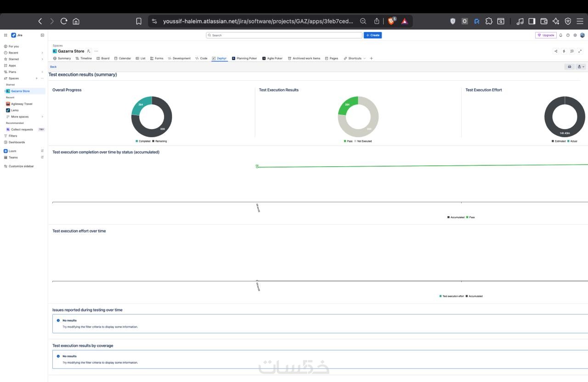
Task: Open the browser hamburger menu
Action: point(580,21)
